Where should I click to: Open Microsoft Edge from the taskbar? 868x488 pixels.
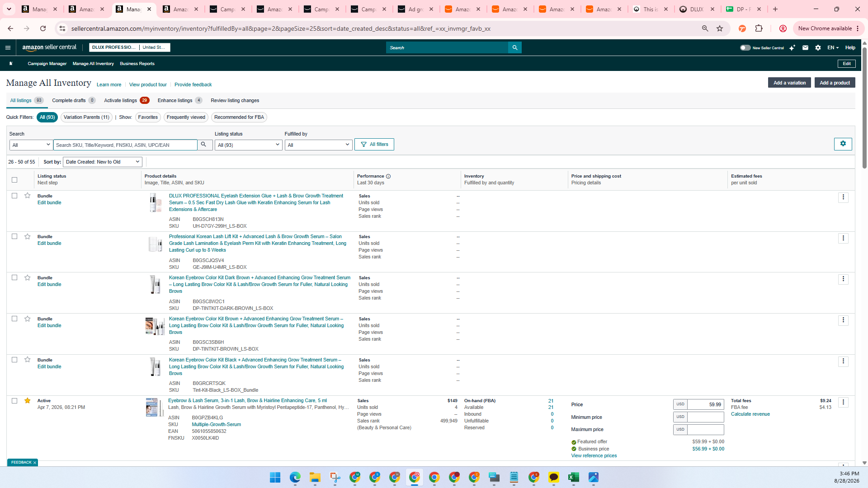[295, 477]
